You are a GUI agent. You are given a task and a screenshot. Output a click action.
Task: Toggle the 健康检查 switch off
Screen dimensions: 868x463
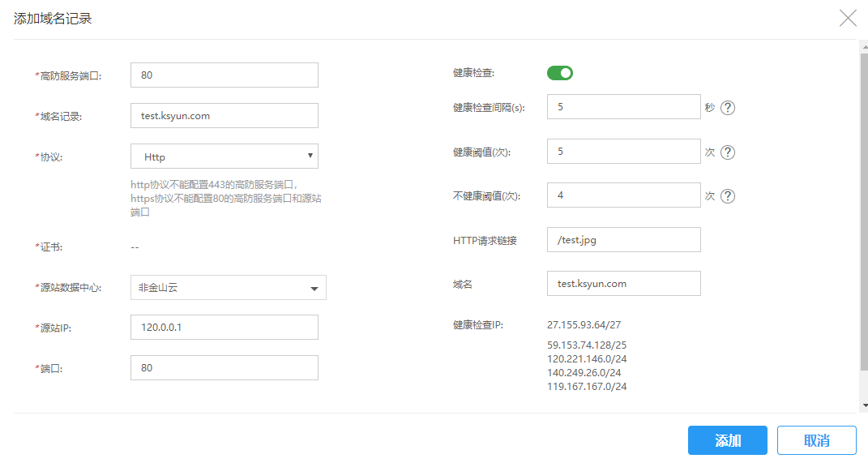tap(560, 73)
